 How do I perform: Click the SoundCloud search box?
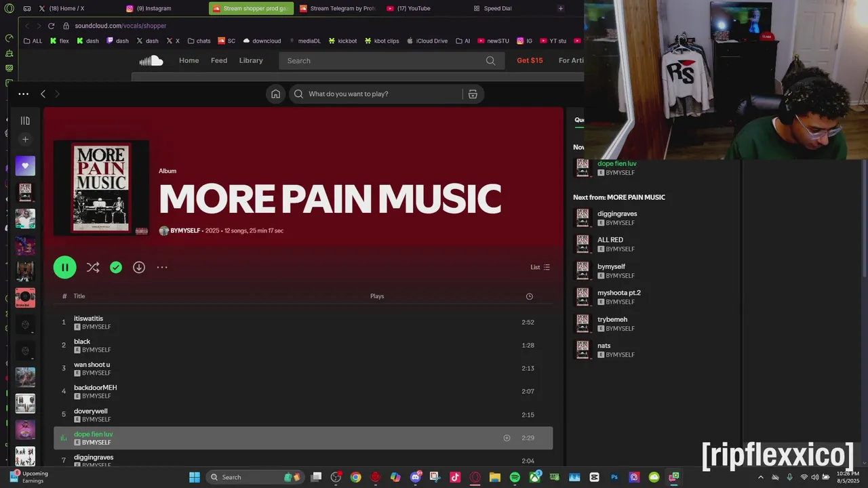[x=391, y=60]
